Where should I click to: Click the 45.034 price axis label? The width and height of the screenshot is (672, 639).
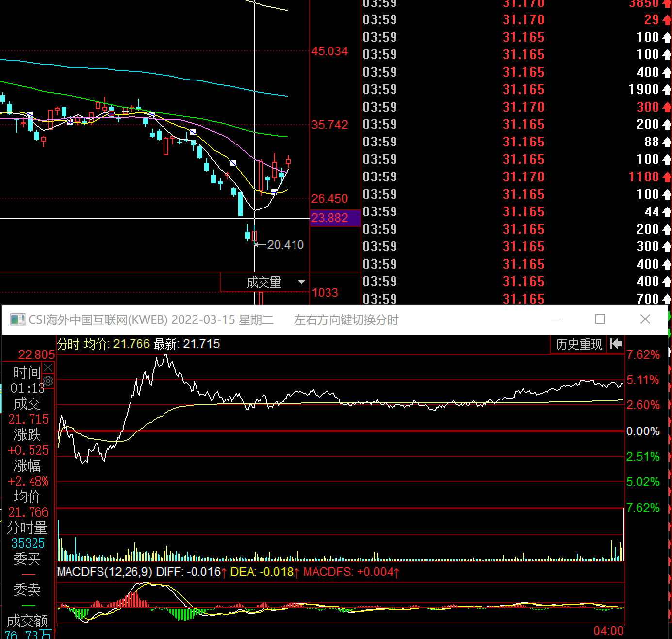point(330,51)
